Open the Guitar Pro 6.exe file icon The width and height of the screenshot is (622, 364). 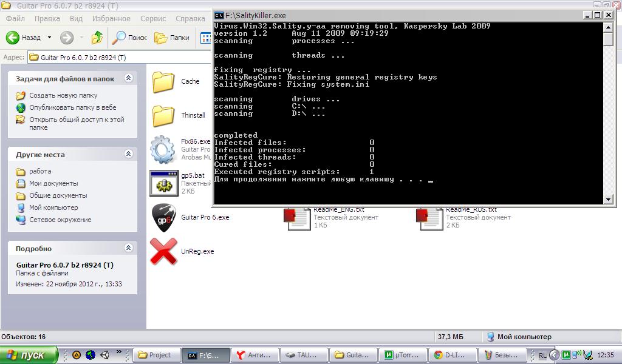click(x=164, y=217)
